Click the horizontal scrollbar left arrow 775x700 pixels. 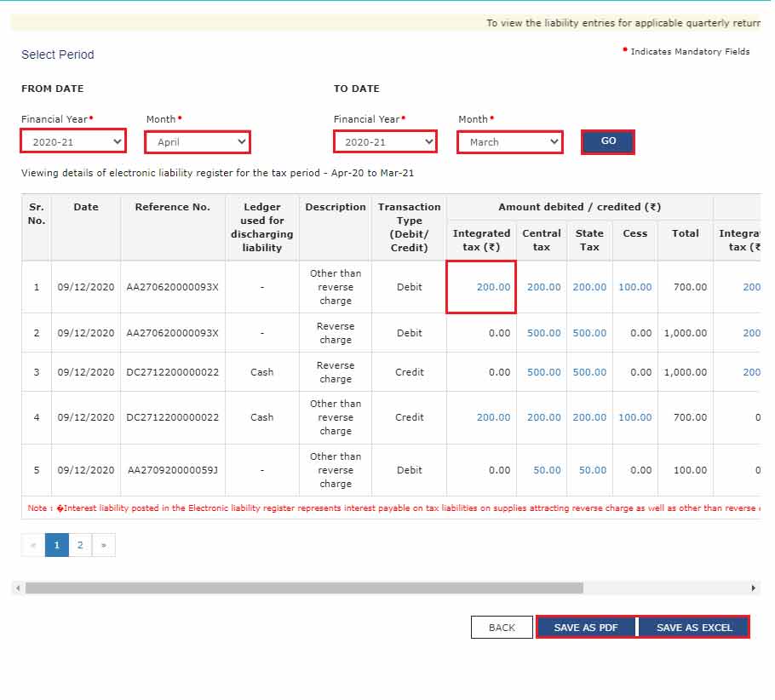tap(18, 588)
